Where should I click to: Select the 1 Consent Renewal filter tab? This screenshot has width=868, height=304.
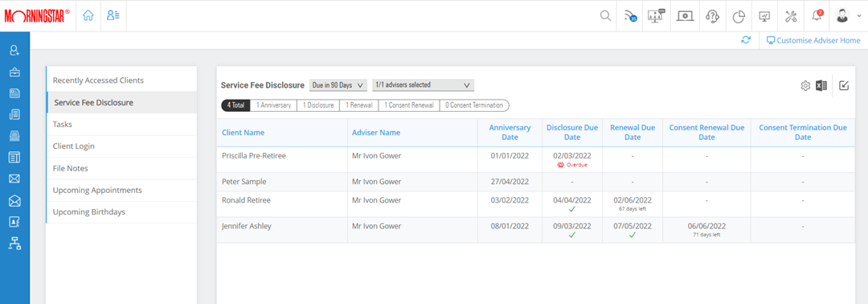(x=409, y=105)
